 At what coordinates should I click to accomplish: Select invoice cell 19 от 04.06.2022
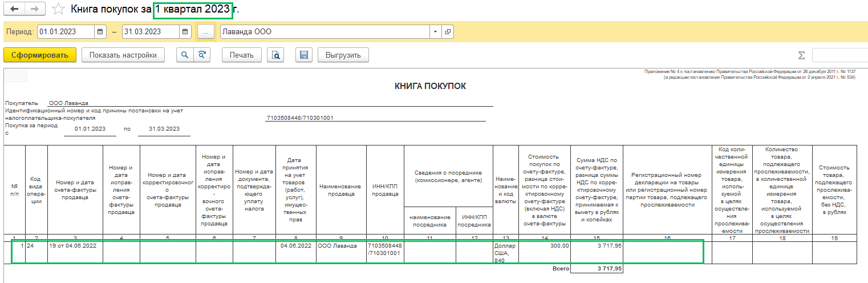point(75,246)
